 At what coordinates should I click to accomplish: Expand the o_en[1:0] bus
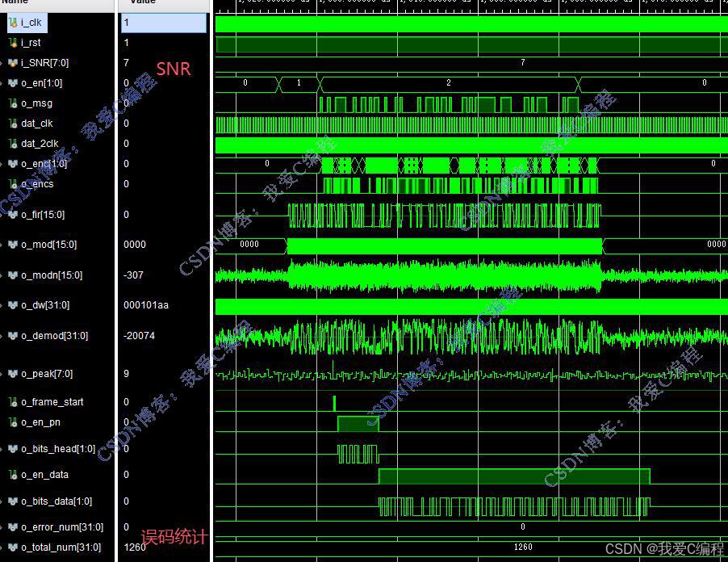2,84
